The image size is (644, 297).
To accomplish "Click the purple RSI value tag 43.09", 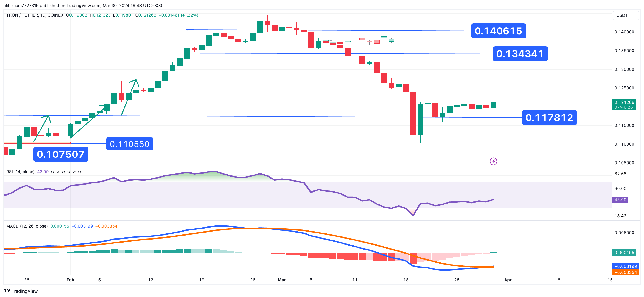I will [x=620, y=200].
